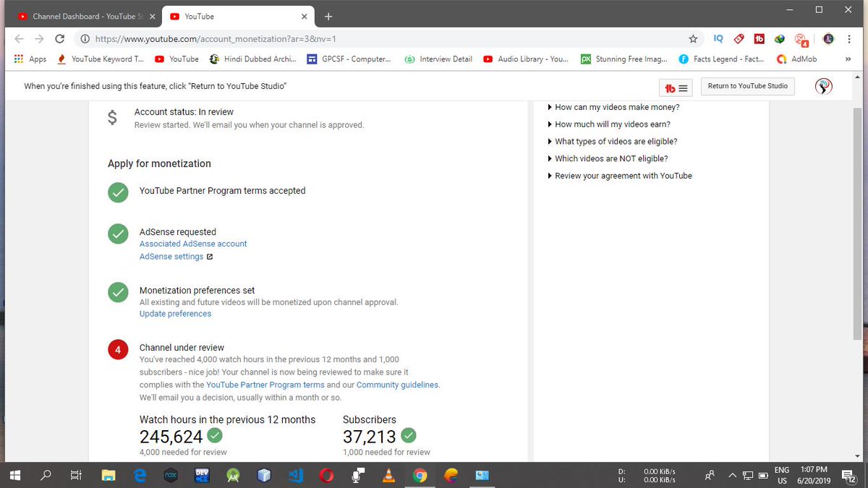Open YouTube Keyword Tool bookmark
This screenshot has width=868, height=488.
(101, 59)
